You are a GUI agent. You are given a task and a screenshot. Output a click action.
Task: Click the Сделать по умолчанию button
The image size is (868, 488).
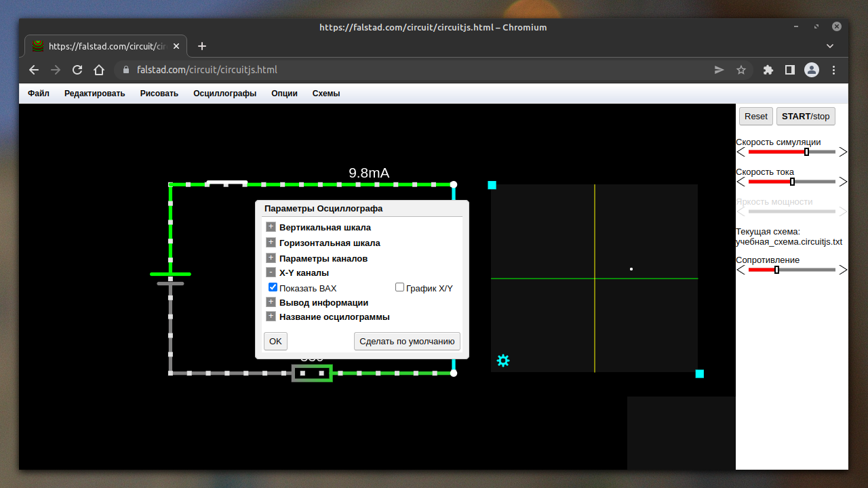pos(407,341)
